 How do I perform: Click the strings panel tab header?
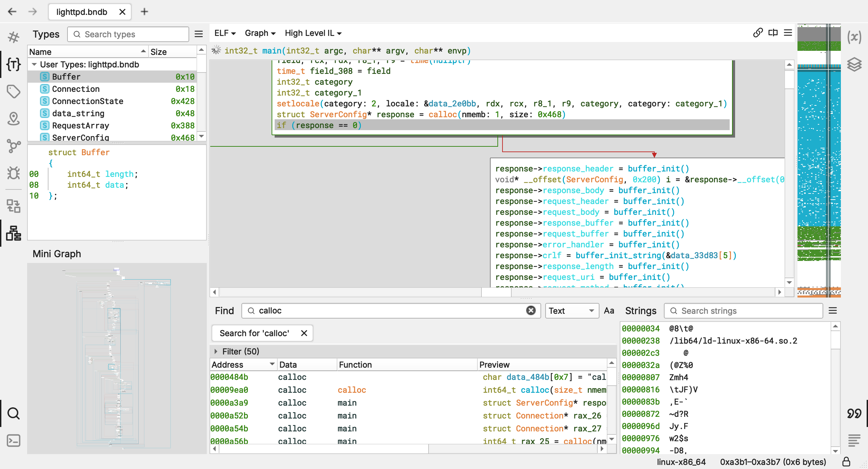642,311
